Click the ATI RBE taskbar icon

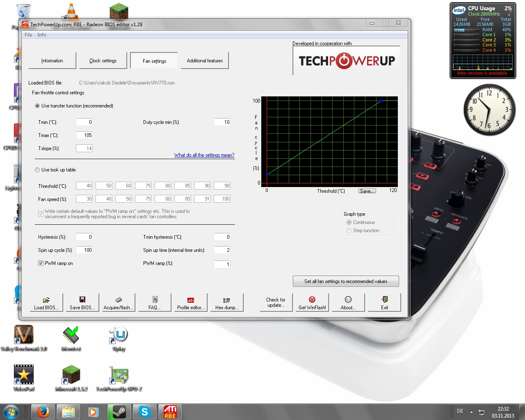(170, 412)
